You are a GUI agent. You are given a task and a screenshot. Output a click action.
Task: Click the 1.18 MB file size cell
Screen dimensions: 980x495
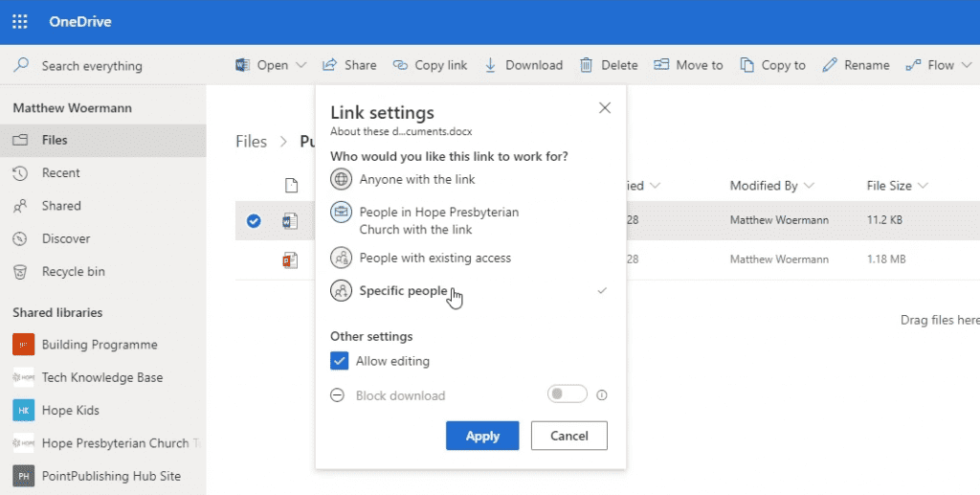coord(886,259)
